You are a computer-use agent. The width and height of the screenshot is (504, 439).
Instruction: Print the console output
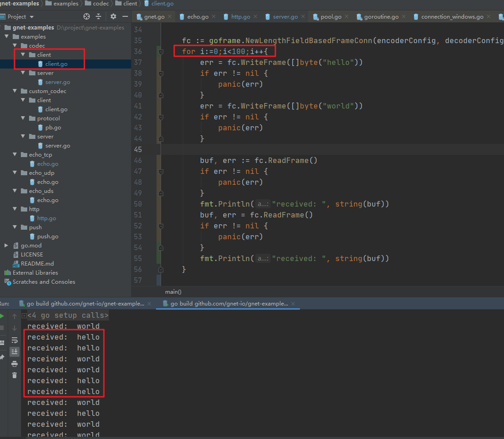15,363
